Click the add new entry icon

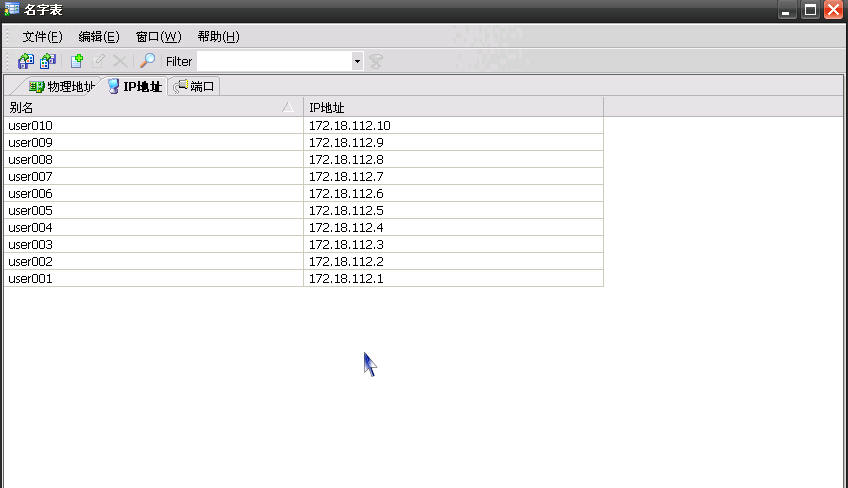pyautogui.click(x=77, y=61)
